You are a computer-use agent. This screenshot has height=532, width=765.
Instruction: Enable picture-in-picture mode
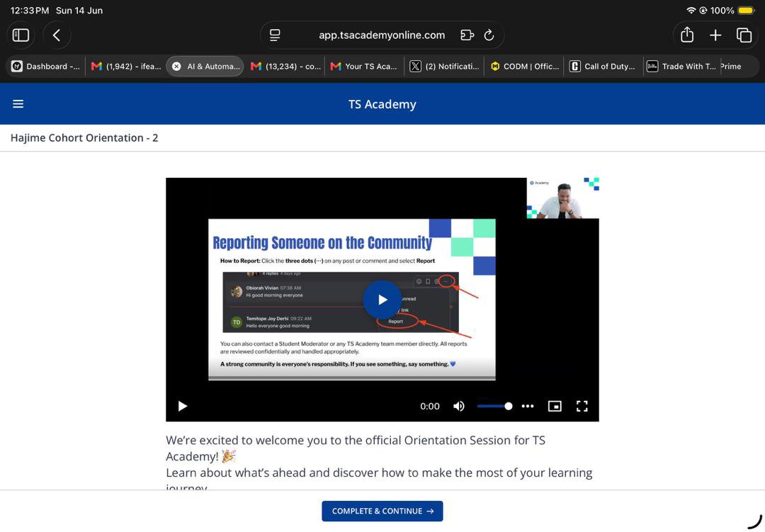(555, 406)
